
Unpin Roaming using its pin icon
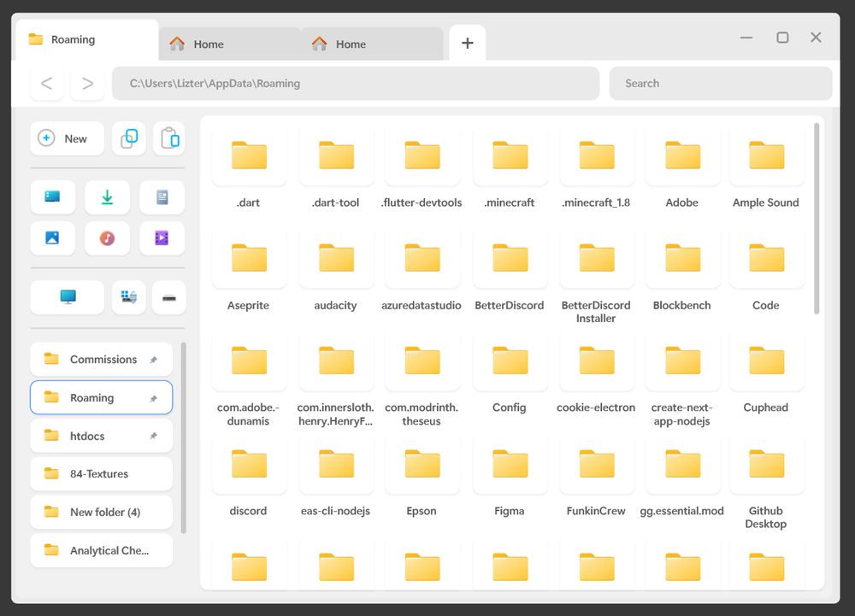[x=154, y=398]
